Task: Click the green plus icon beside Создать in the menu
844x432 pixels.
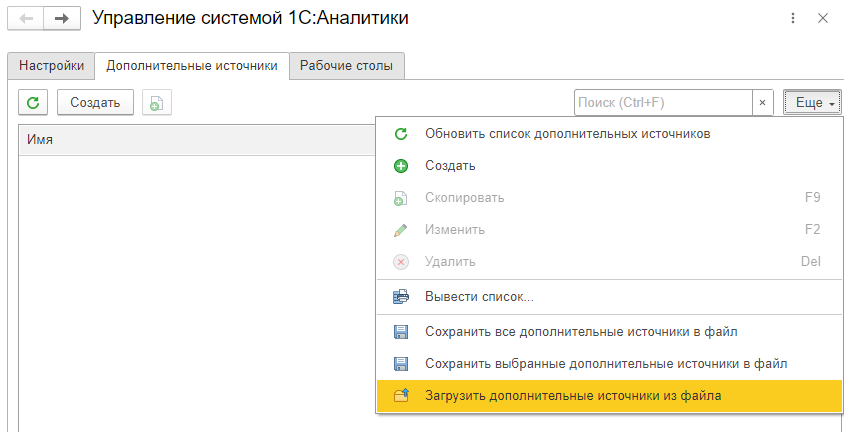Action: coord(401,166)
